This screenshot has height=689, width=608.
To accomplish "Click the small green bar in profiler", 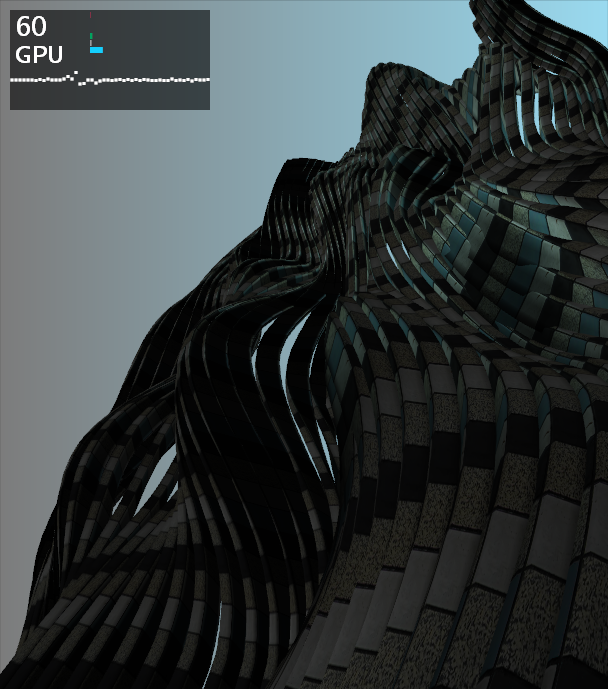I will (x=91, y=36).
